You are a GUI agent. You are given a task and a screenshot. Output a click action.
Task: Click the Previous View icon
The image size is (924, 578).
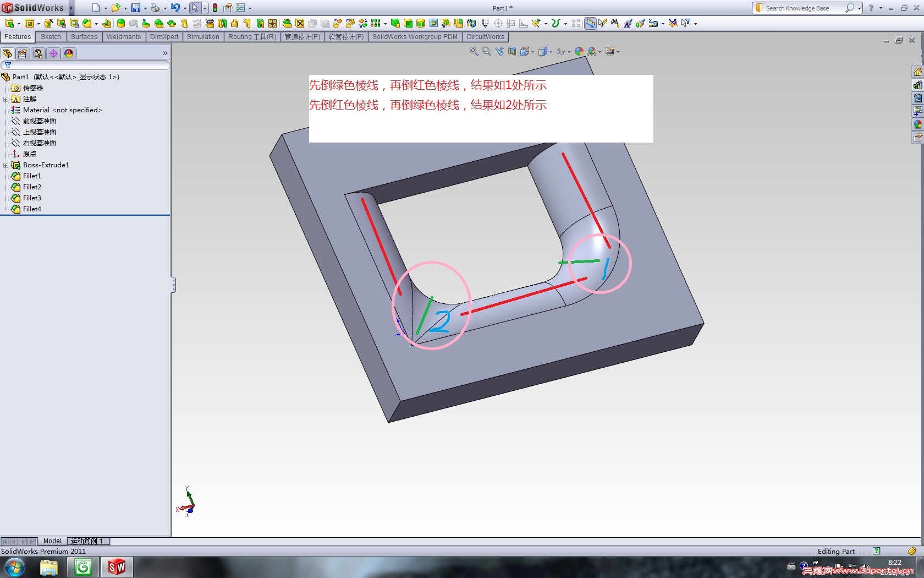pyautogui.click(x=499, y=51)
